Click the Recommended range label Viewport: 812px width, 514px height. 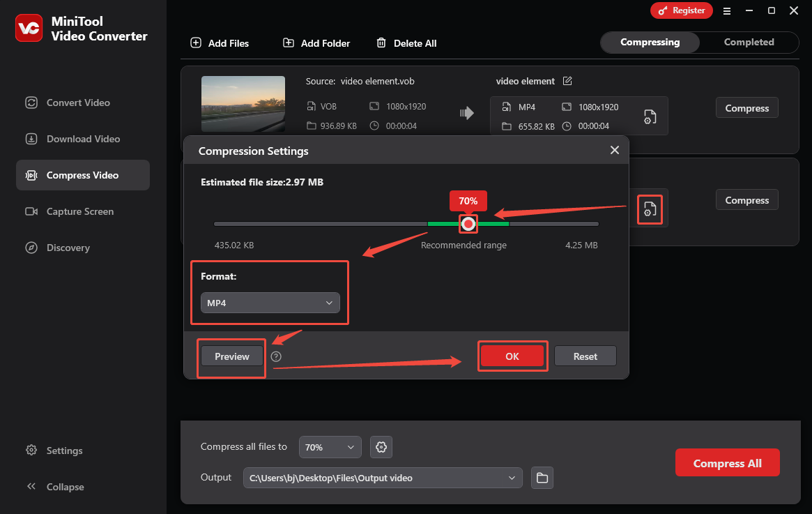[x=464, y=245]
